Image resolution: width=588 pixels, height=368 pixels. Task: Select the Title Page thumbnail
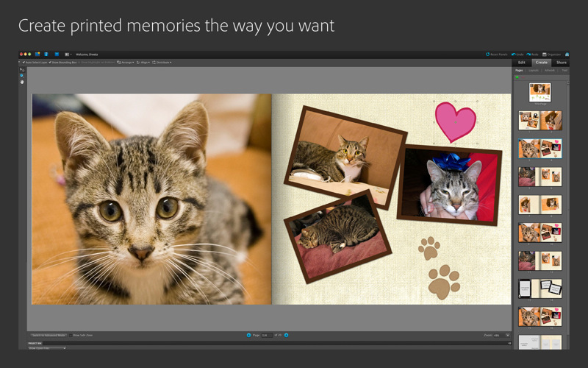tap(540, 93)
